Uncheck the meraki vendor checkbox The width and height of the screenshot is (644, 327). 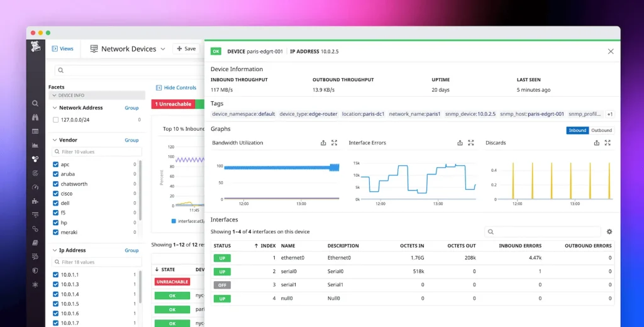pyautogui.click(x=55, y=232)
